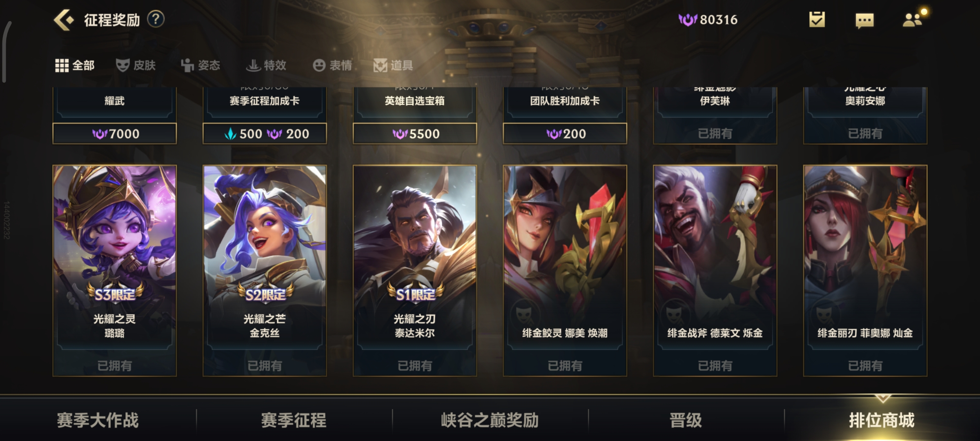
Task: Select the 皮肤 mask filter
Action: [x=136, y=65]
